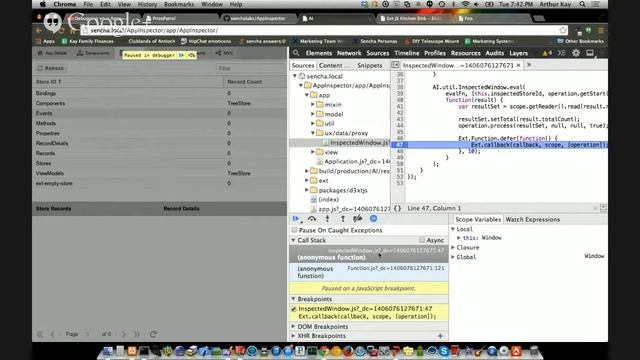
Task: Bookmark page with the star icon
Action: [x=563, y=30]
